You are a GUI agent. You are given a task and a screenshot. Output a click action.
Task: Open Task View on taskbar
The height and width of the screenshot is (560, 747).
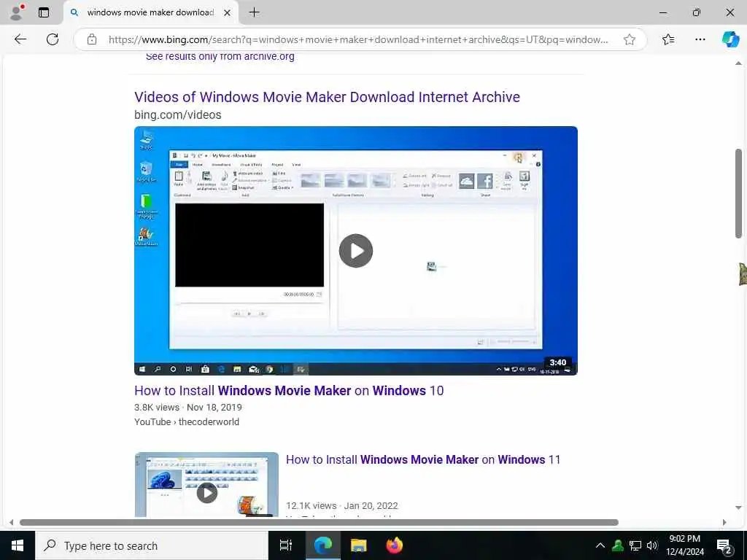[286, 545]
